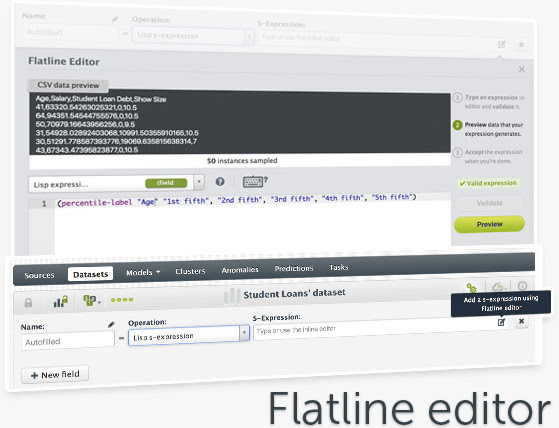The height and width of the screenshot is (428, 559).
Task: Open the Models dropdown menu
Action: click(x=143, y=272)
